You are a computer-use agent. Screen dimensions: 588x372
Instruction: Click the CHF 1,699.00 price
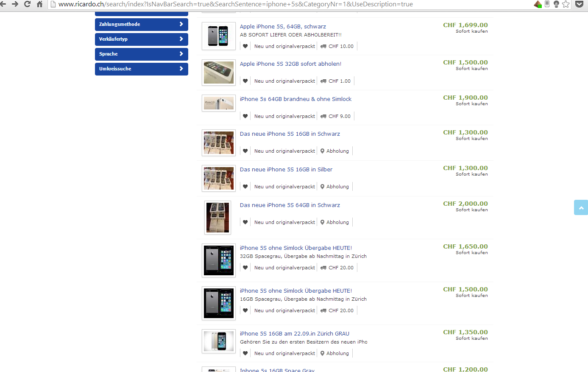click(x=465, y=25)
